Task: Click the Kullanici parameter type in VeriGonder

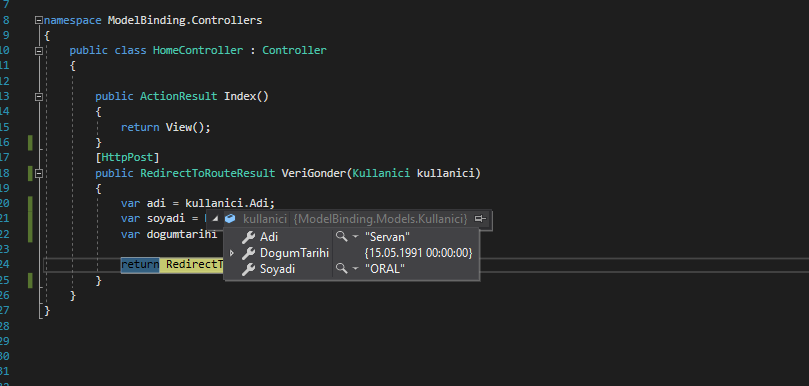Action: pyautogui.click(x=381, y=173)
